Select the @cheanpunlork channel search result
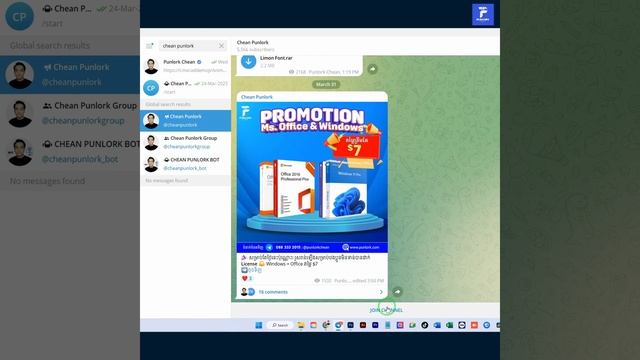This screenshot has height=360, width=640. pyautogui.click(x=186, y=121)
